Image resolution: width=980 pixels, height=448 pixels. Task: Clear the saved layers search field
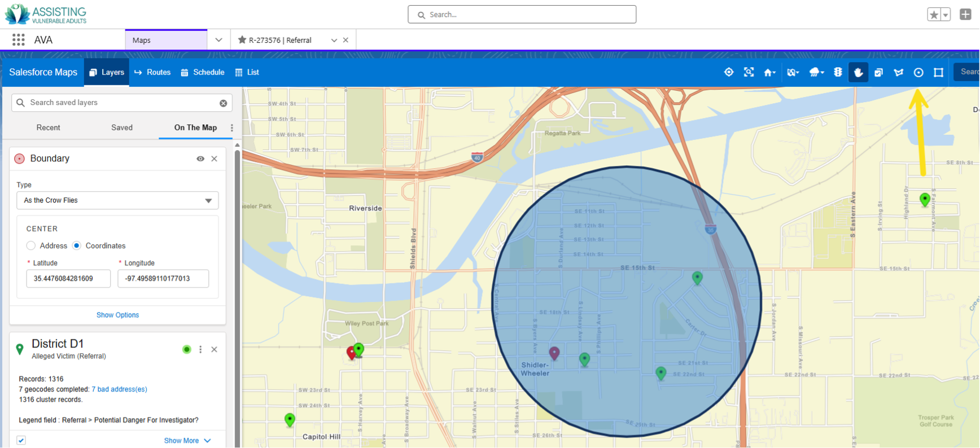[224, 103]
